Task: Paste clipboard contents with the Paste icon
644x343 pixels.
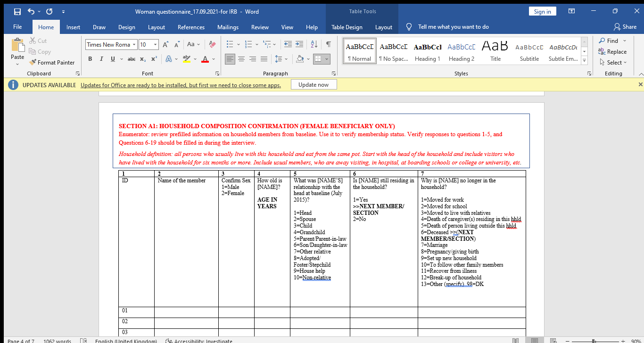Action: click(x=17, y=45)
